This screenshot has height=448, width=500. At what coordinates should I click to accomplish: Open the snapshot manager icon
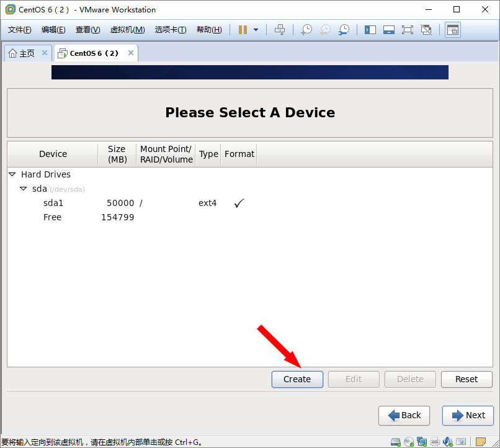(343, 30)
